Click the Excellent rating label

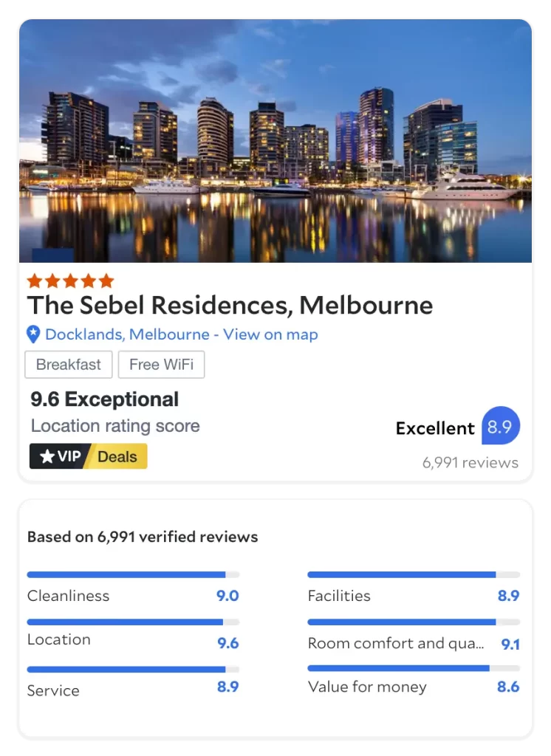pyautogui.click(x=434, y=428)
